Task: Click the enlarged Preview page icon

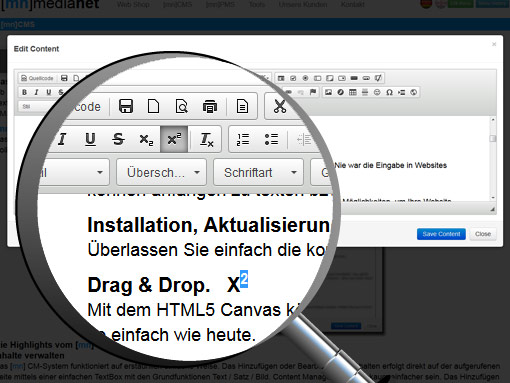Action: [x=182, y=106]
